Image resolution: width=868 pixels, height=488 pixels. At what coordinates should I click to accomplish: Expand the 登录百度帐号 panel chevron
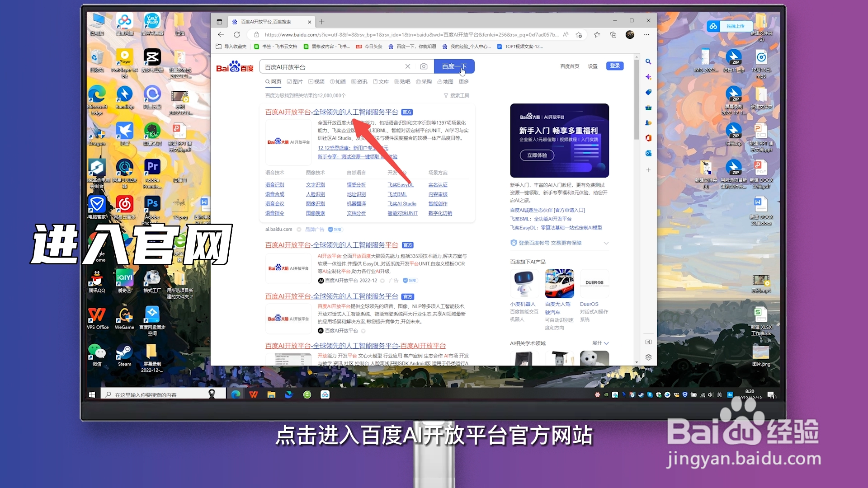(607, 243)
